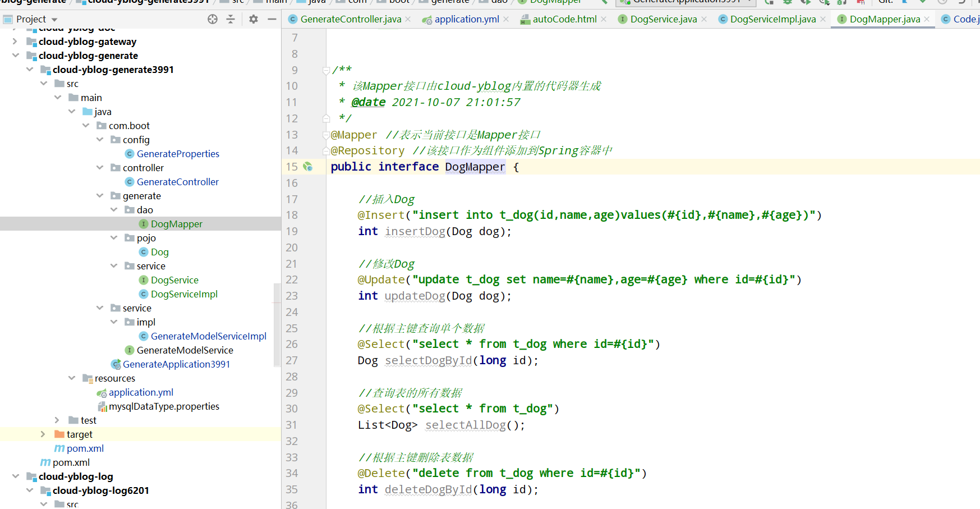This screenshot has height=509, width=980.
Task: Click DogMapper interface name in code
Action: pos(475,167)
